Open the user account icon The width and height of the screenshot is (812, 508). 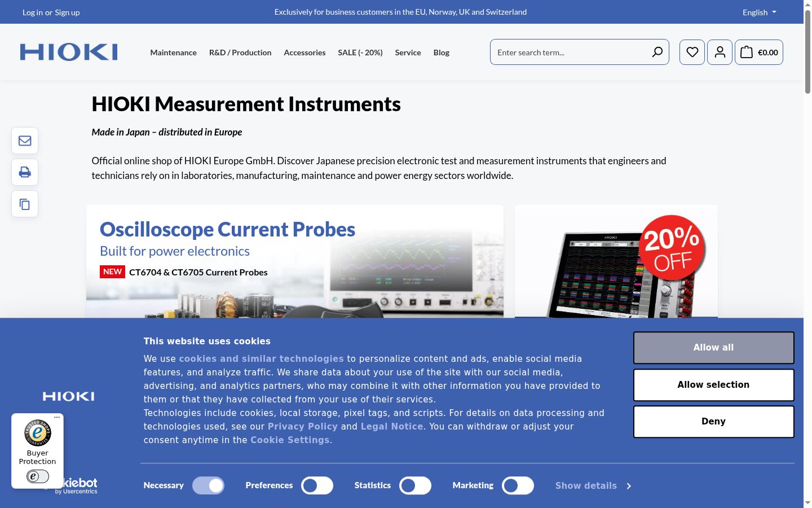(720, 52)
